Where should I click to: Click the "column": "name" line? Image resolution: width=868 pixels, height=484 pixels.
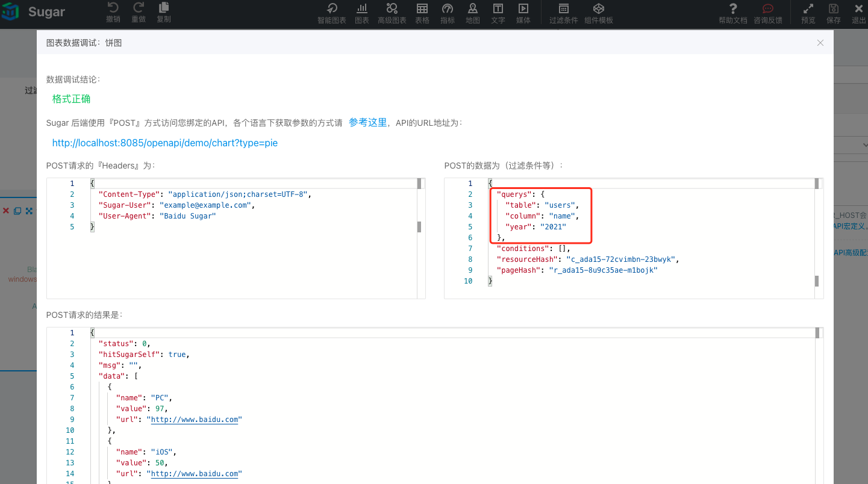(542, 216)
